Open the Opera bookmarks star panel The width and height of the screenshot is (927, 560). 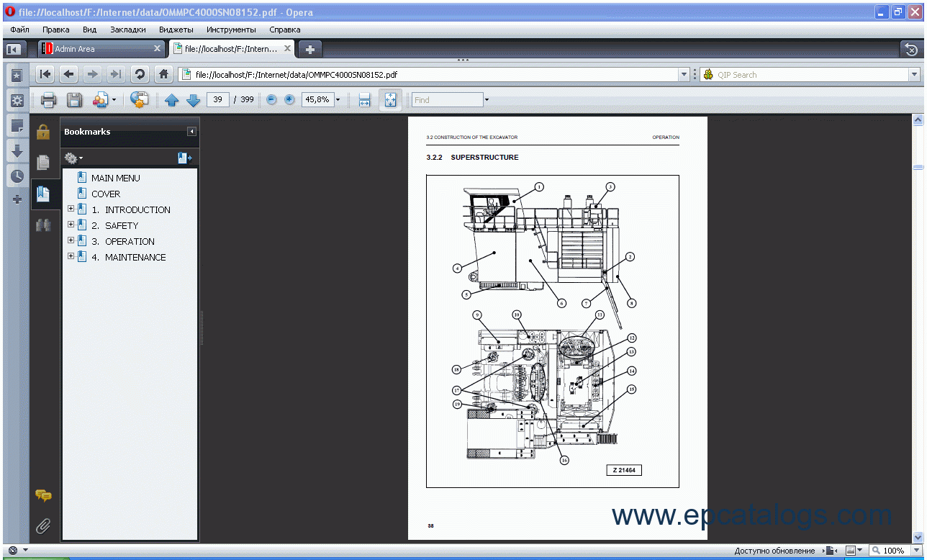(17, 75)
